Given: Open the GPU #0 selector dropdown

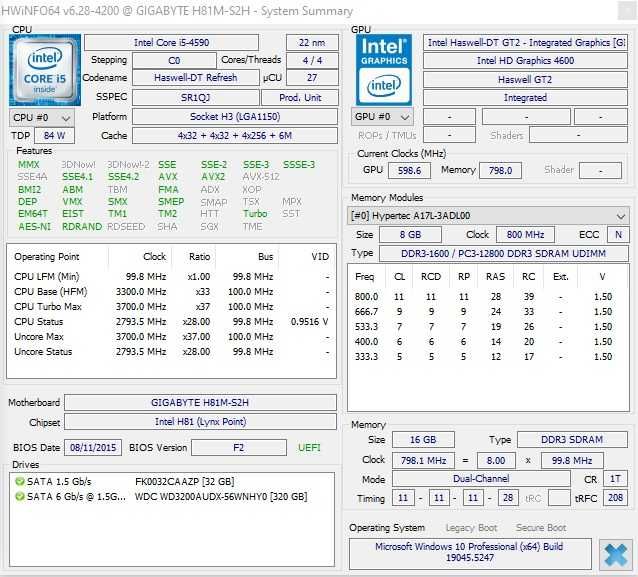Looking at the screenshot, I should 382,117.
